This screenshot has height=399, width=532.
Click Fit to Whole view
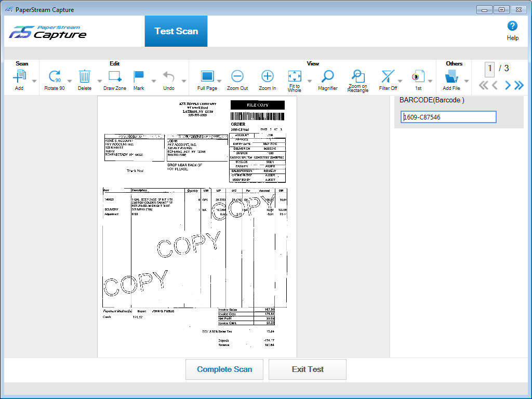pyautogui.click(x=294, y=77)
